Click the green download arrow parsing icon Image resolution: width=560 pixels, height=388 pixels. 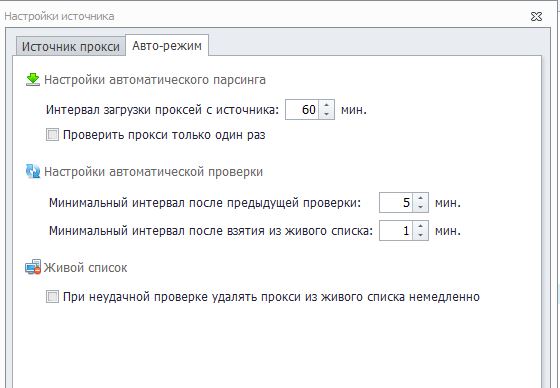coord(32,79)
